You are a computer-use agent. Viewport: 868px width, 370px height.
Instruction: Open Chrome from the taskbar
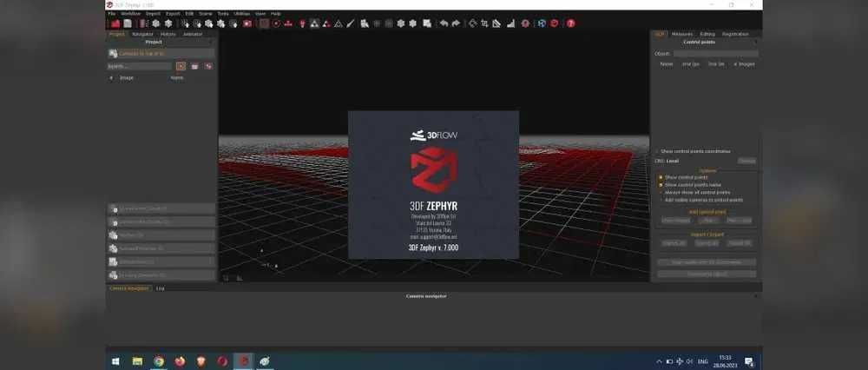pos(159,361)
